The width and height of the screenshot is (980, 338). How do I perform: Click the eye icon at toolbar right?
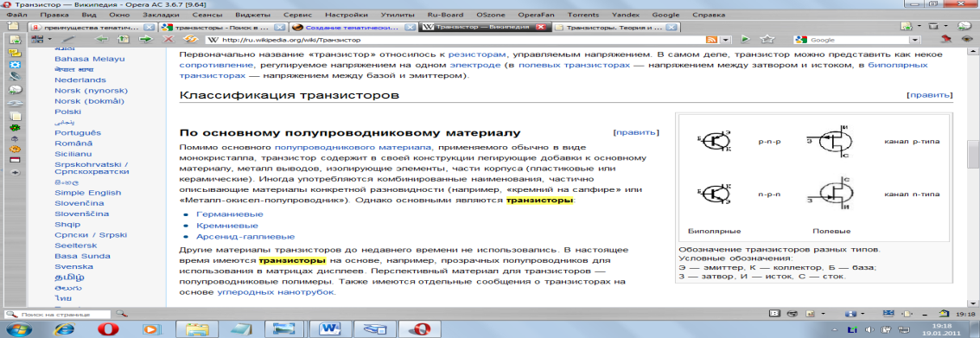[x=968, y=40]
